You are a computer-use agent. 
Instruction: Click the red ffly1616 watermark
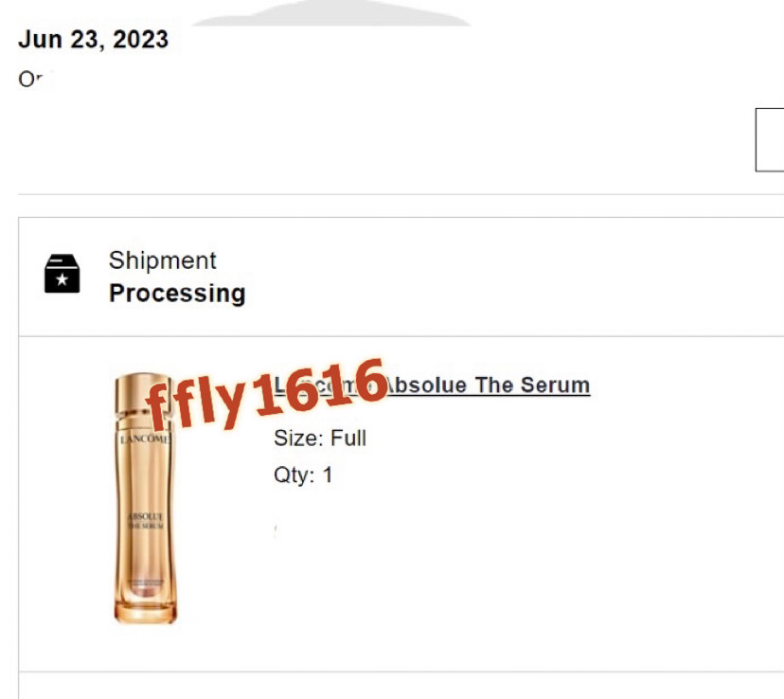point(266,395)
